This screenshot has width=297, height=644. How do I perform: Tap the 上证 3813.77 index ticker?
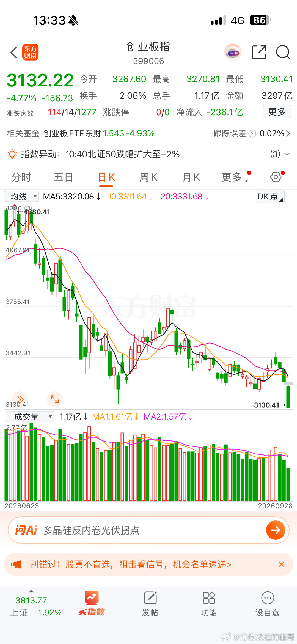click(36, 606)
